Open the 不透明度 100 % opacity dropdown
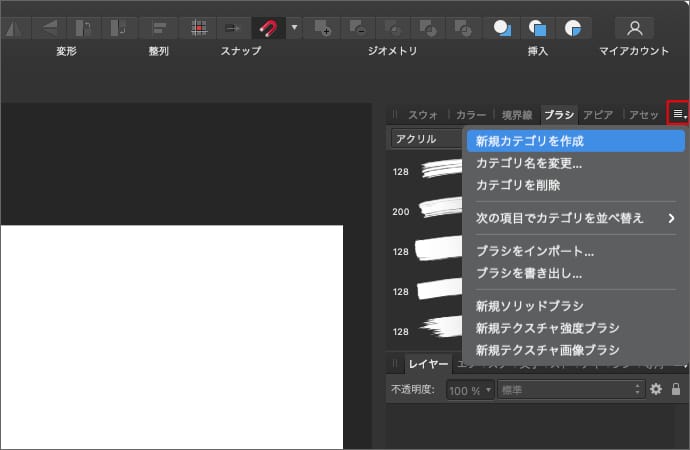 [x=470, y=389]
